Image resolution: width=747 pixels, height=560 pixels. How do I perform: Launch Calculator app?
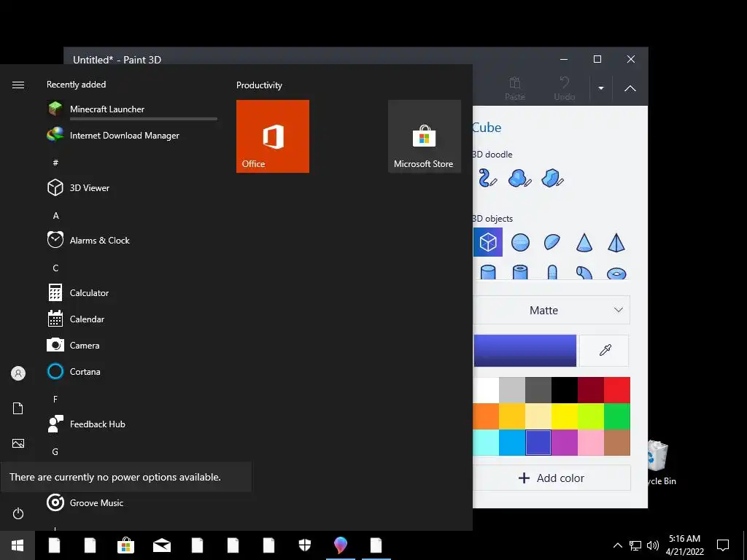pyautogui.click(x=132, y=292)
